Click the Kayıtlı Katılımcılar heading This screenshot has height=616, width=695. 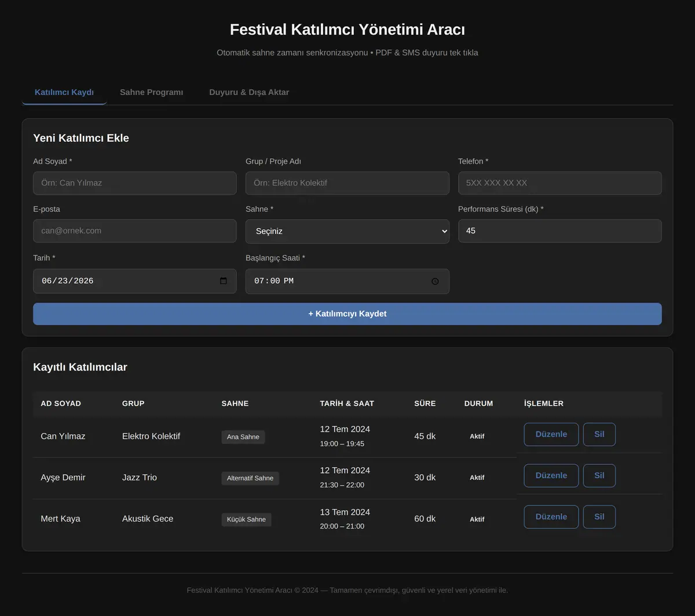(x=80, y=367)
